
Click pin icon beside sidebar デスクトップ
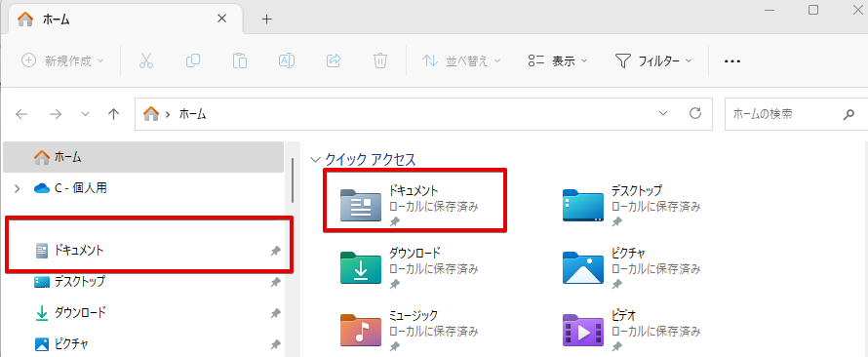coord(275,282)
